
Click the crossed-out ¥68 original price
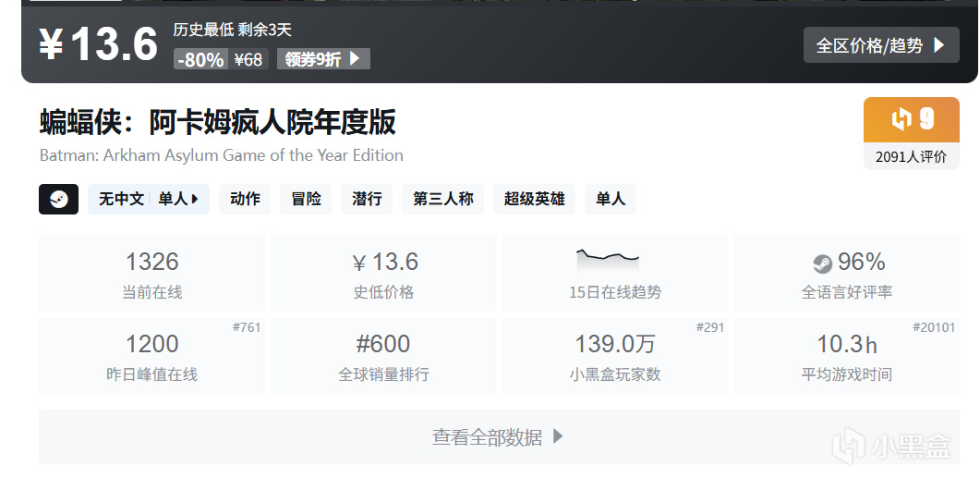pyautogui.click(x=248, y=59)
